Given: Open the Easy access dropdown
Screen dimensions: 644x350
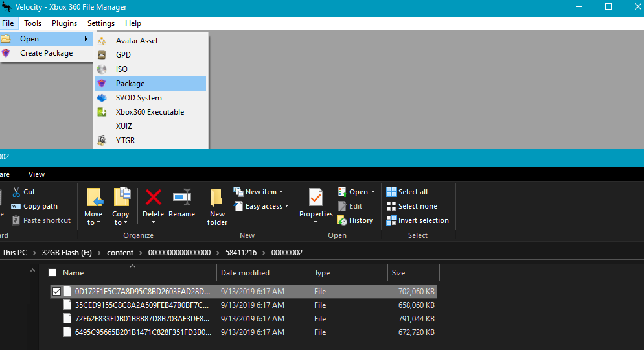Looking at the screenshot, I should pyautogui.click(x=261, y=206).
